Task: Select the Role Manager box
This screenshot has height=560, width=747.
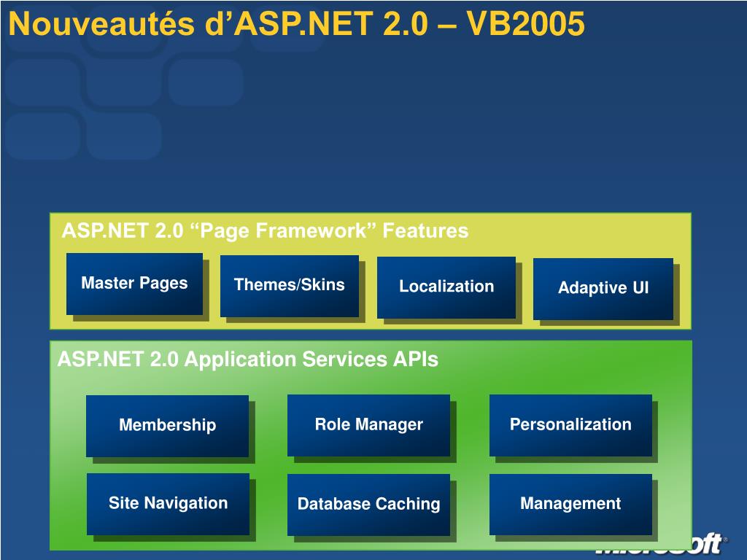Action: 368,425
